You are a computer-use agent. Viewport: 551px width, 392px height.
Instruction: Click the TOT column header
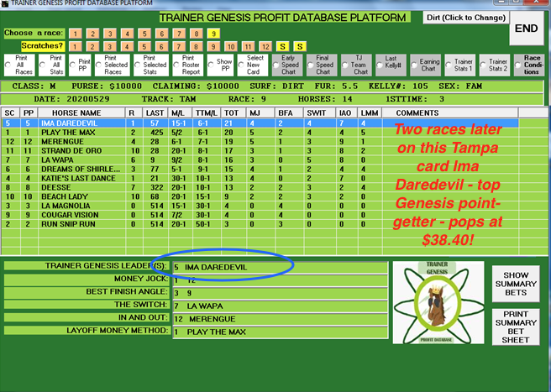click(234, 113)
